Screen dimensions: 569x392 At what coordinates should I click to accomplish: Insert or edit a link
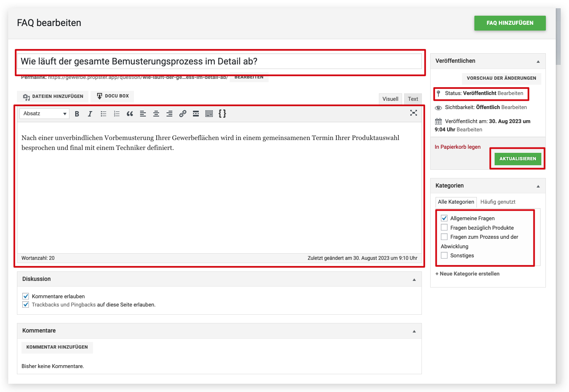point(183,114)
